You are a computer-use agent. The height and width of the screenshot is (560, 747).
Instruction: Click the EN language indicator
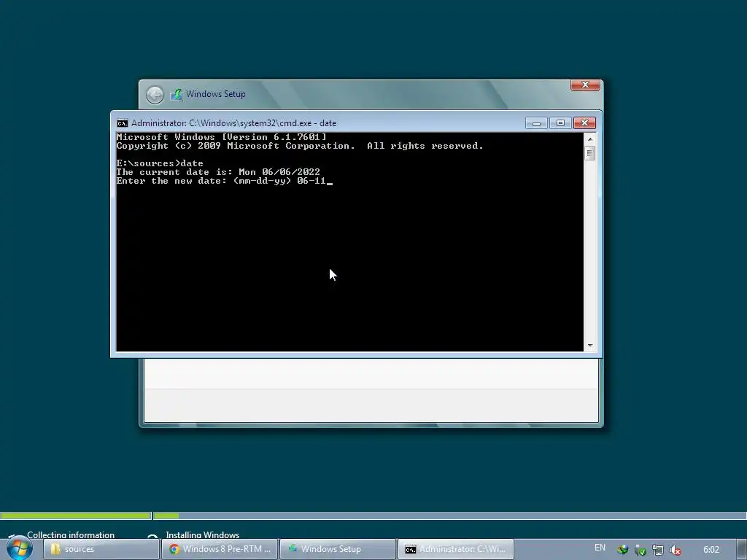pyautogui.click(x=600, y=548)
